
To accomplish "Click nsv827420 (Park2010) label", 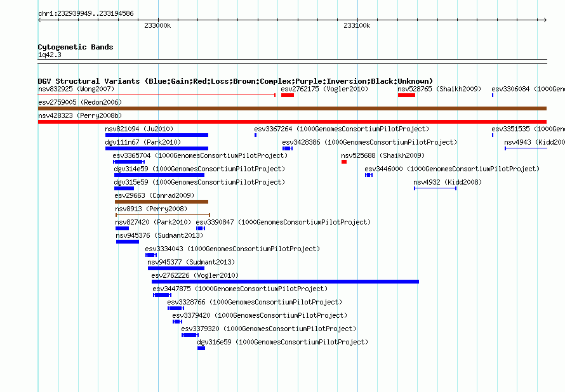I will 153,222.
